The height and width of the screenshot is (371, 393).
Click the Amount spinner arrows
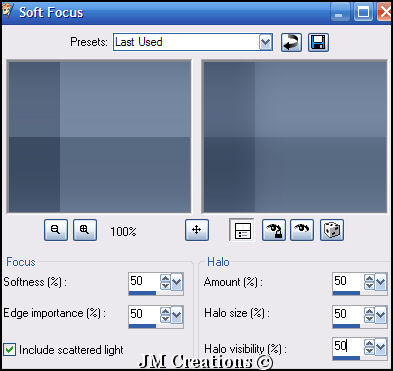coord(369,282)
